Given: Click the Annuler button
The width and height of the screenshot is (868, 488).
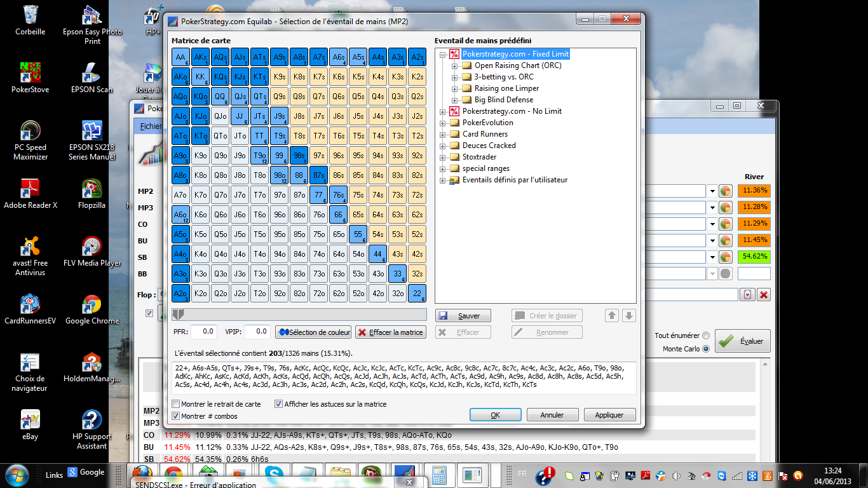Looking at the screenshot, I should coord(552,415).
